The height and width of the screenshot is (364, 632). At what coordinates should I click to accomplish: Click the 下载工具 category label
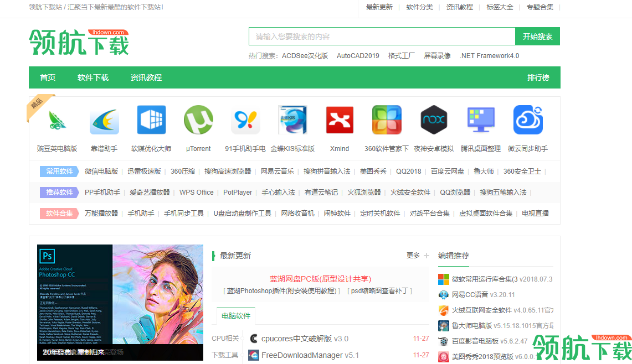225,355
